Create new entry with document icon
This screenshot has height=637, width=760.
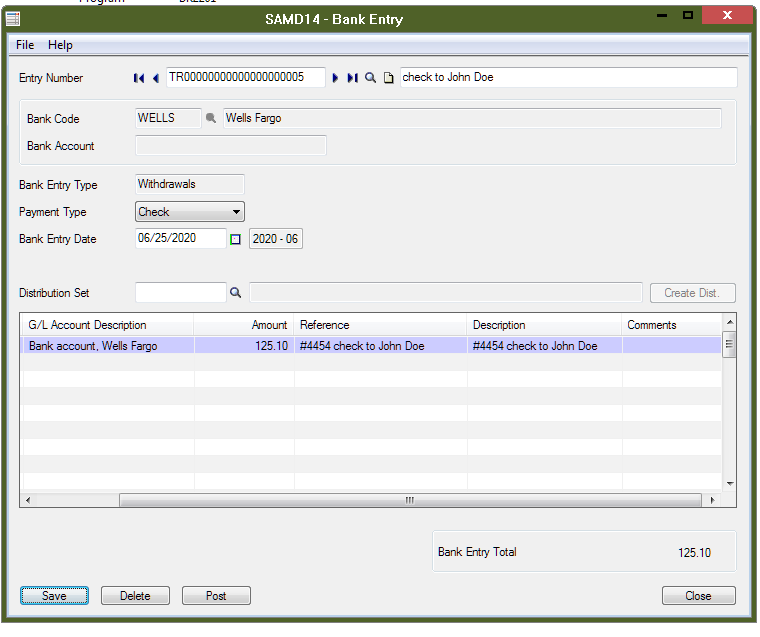click(x=389, y=78)
